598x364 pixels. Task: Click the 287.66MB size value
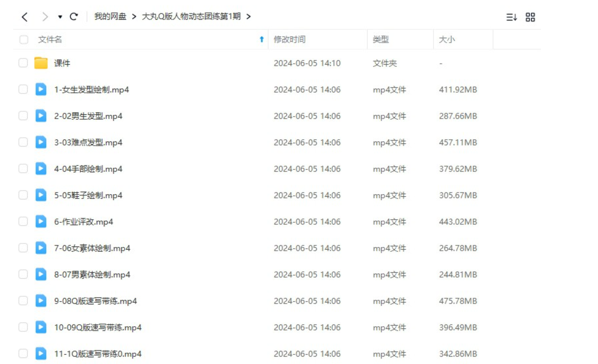458,116
